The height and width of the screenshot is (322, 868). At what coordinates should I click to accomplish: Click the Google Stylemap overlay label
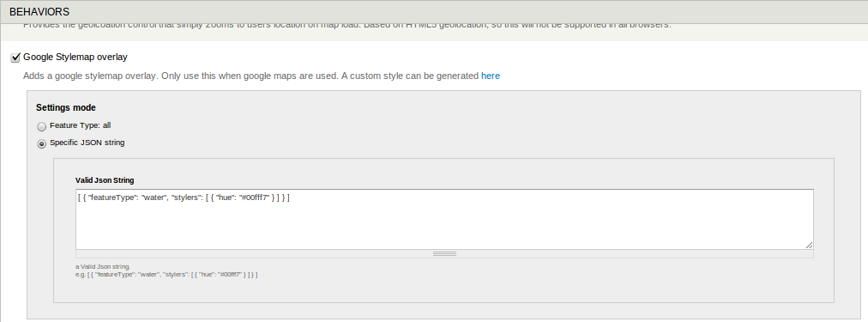75,57
